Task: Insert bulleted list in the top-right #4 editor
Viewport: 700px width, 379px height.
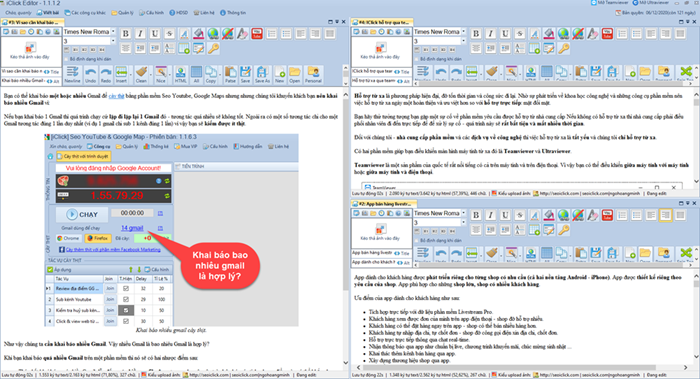Action: point(636,34)
